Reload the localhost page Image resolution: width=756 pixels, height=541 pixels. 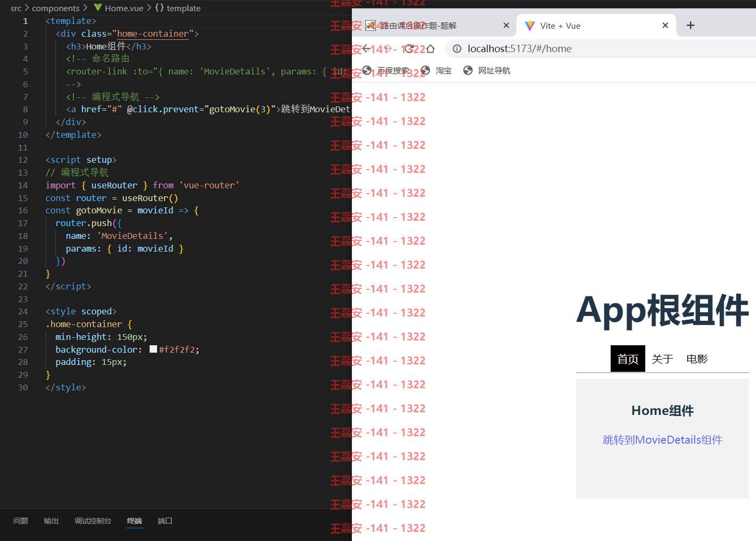point(409,49)
